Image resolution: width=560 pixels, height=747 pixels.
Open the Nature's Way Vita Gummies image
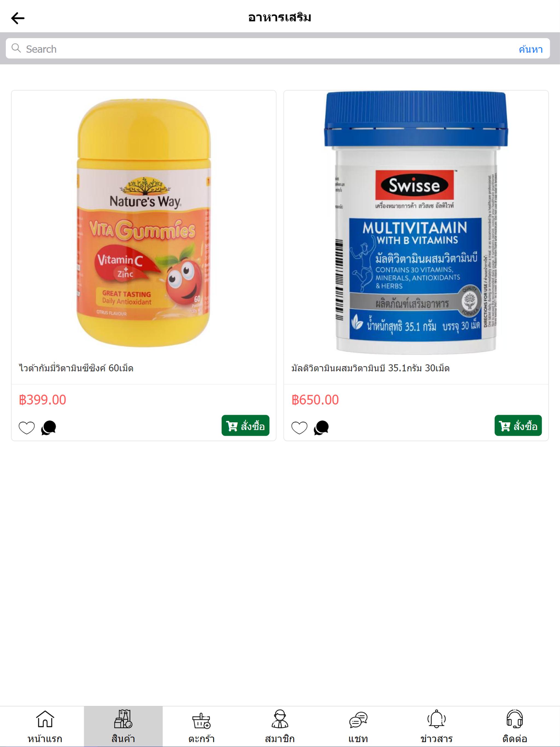tap(144, 223)
